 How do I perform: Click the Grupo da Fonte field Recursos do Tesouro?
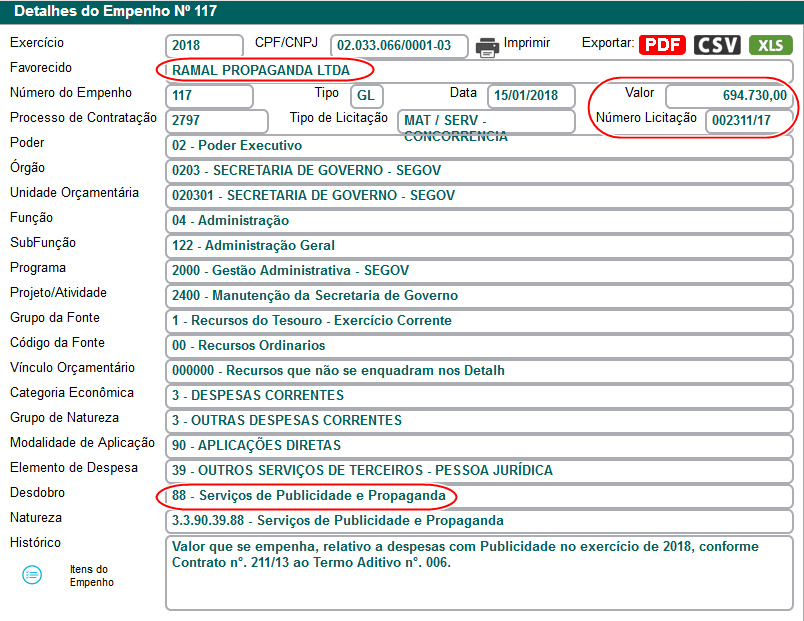tap(479, 320)
